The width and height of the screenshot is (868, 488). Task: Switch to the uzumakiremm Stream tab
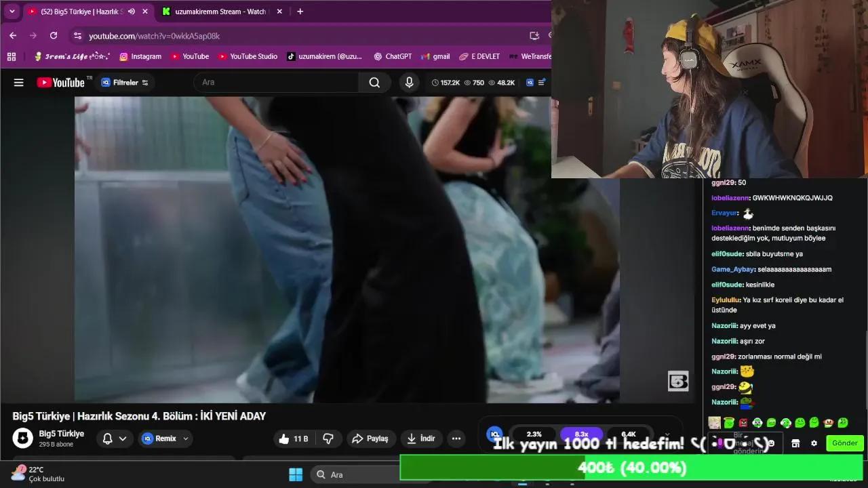pos(220,12)
